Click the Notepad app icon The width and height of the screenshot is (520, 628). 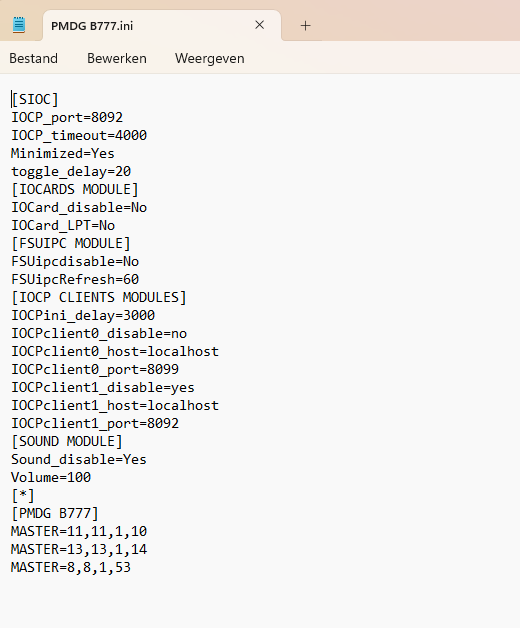click(x=19, y=25)
